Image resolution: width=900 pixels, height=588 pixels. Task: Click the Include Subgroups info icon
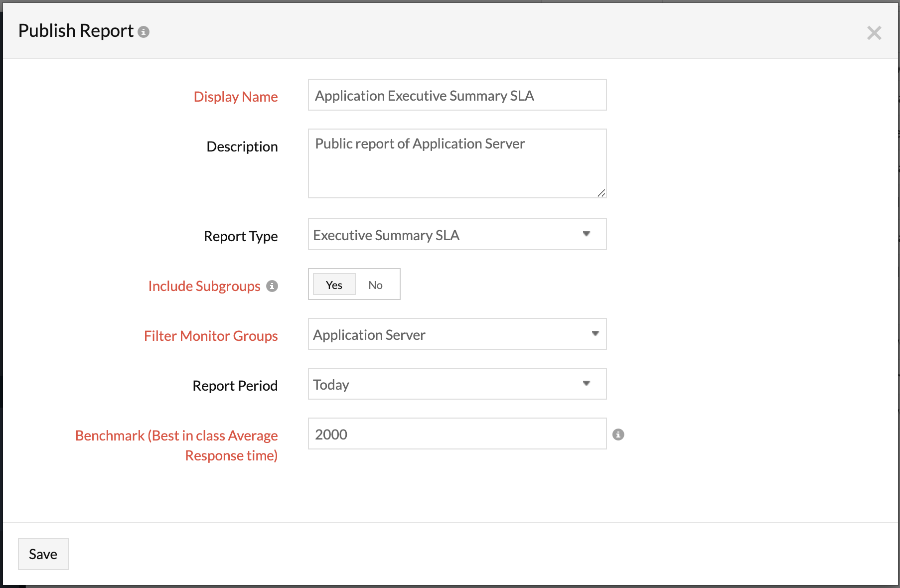pos(272,286)
